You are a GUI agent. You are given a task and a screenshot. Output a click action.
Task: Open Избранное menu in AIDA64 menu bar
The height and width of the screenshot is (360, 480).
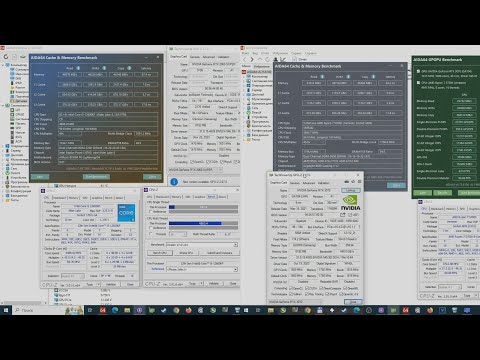point(281,53)
